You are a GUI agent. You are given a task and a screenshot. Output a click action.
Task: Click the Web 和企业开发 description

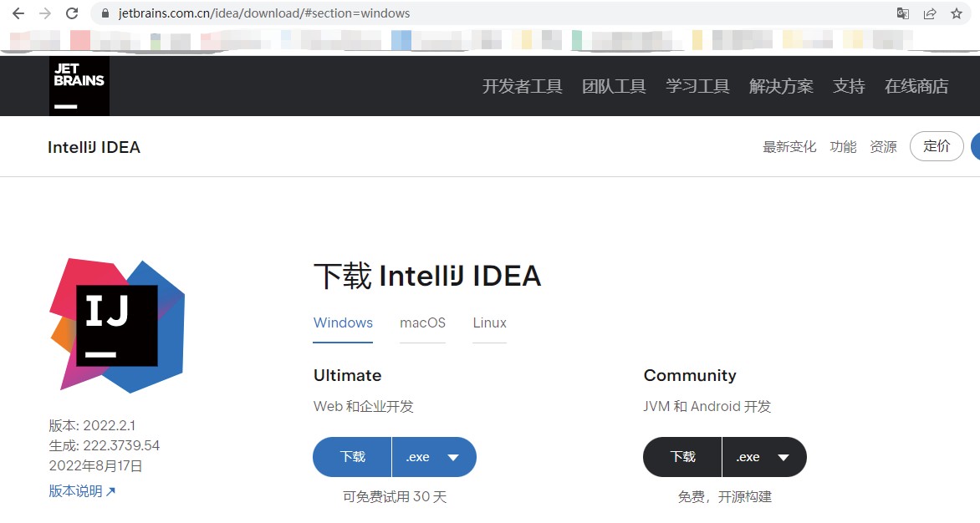364,406
